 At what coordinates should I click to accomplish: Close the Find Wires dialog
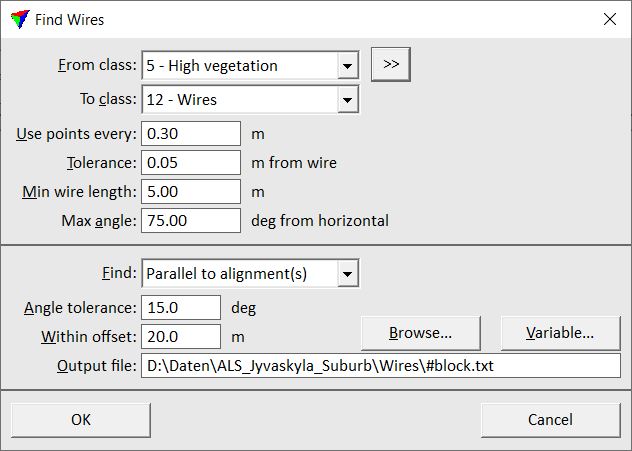click(609, 19)
